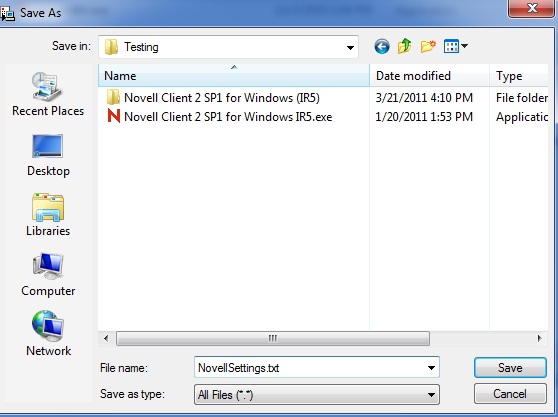This screenshot has width=558, height=417.
Task: Click the Cancel button
Action: point(510,394)
